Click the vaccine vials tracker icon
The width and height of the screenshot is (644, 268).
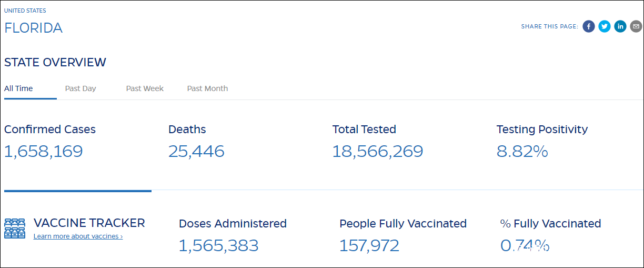tap(15, 229)
